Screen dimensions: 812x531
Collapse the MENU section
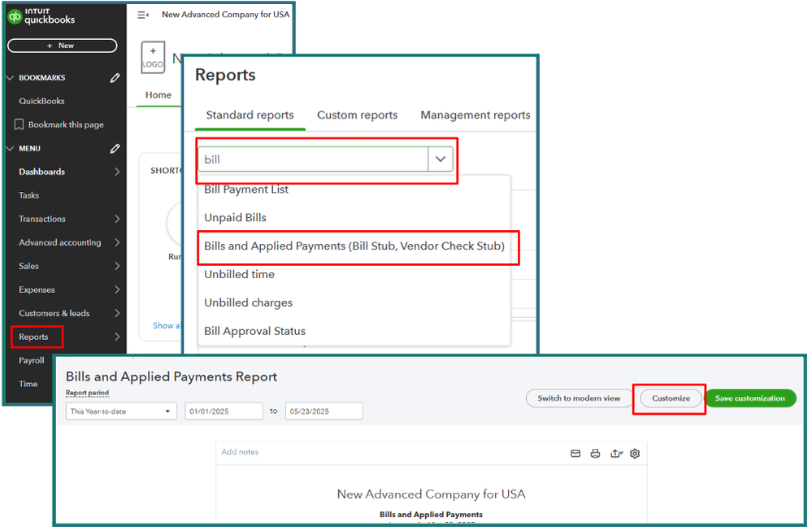pos(10,149)
